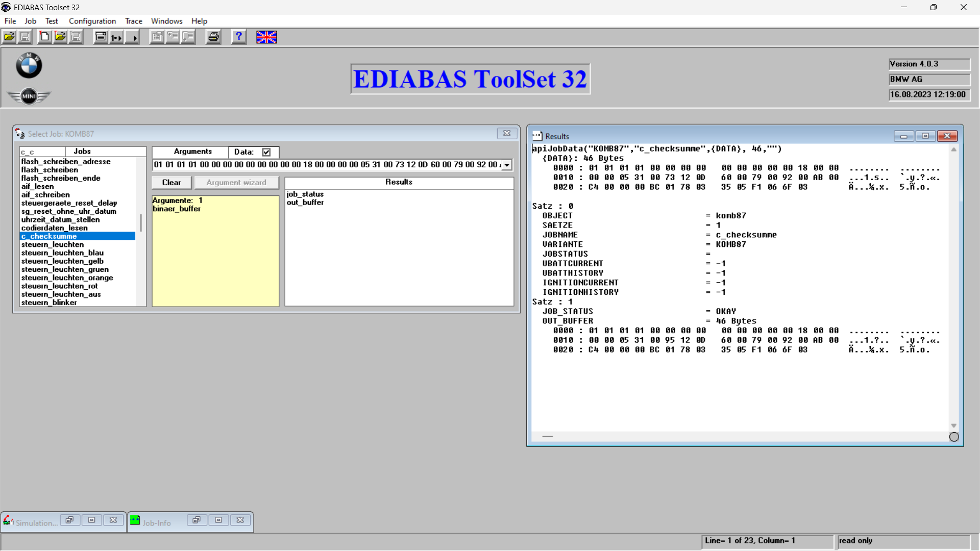Click the blue question mark help icon
Viewport: 980px width, 551px height.
tap(238, 37)
